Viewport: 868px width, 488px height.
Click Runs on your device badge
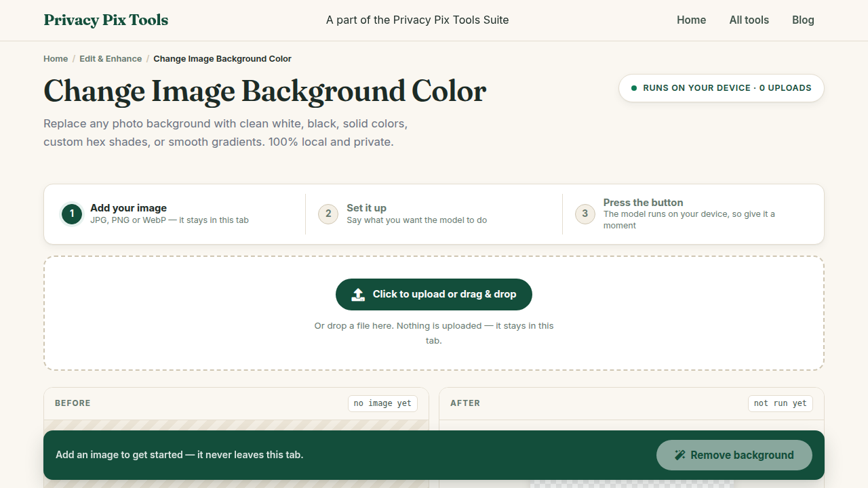[722, 88]
